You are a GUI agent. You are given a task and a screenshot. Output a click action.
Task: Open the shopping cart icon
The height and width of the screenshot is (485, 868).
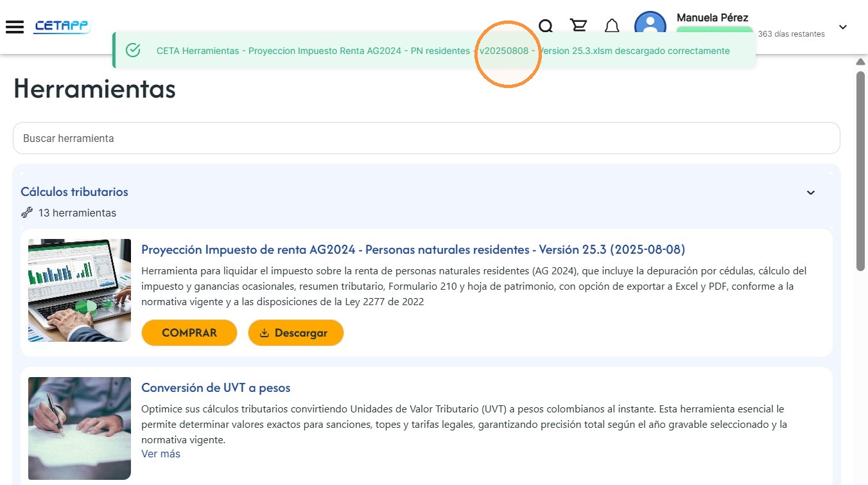point(578,26)
